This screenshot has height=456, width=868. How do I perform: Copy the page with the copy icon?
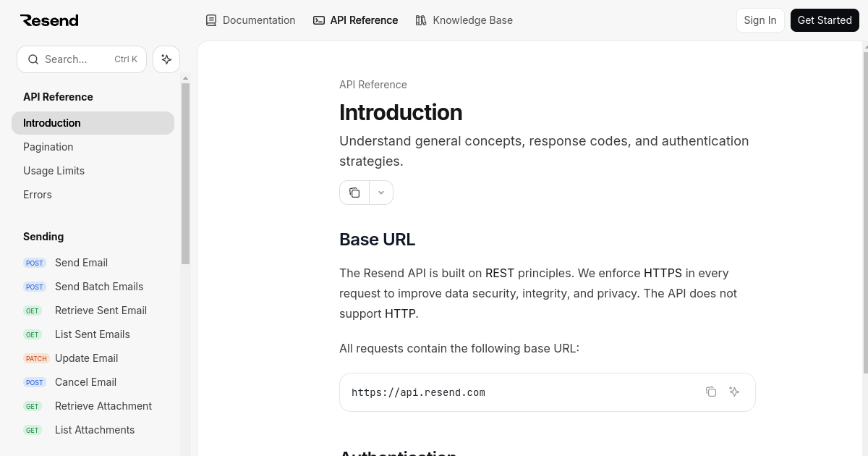(354, 193)
